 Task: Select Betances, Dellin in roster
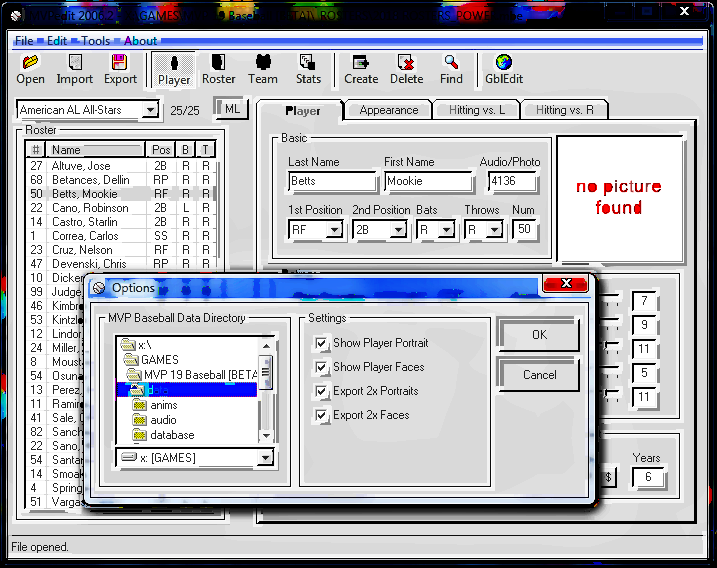[x=120, y=180]
